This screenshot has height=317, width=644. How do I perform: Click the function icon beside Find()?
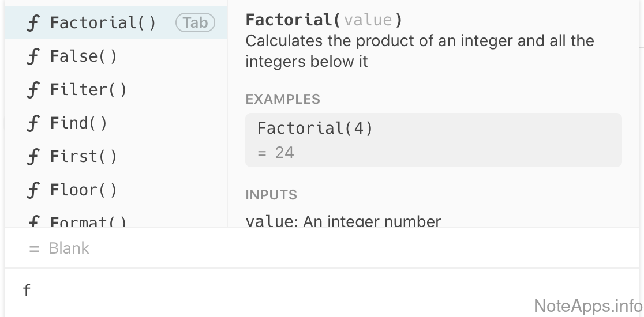pos(33,124)
